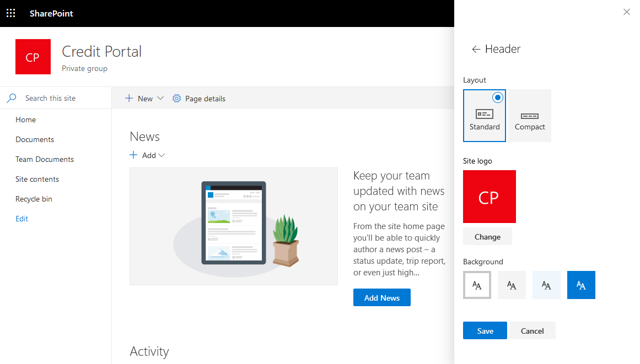Open Site contents from the left navigation
640x364 pixels.
click(x=37, y=179)
